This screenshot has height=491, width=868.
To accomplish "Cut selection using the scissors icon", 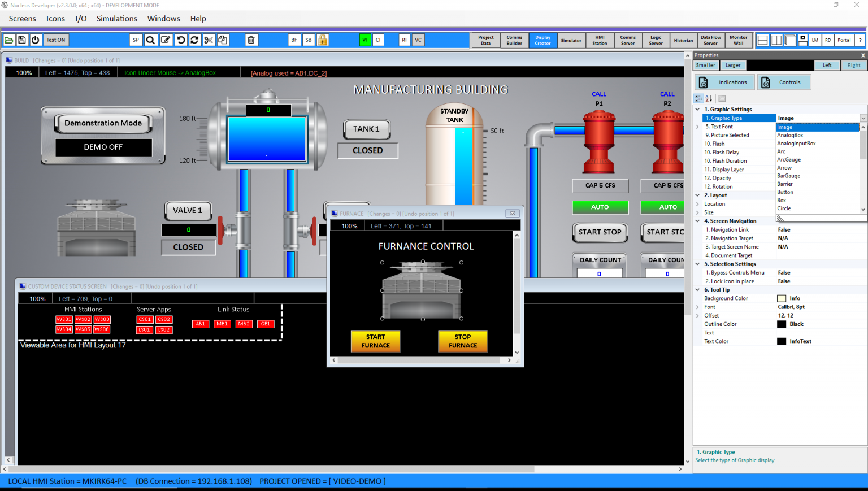I will [x=208, y=40].
